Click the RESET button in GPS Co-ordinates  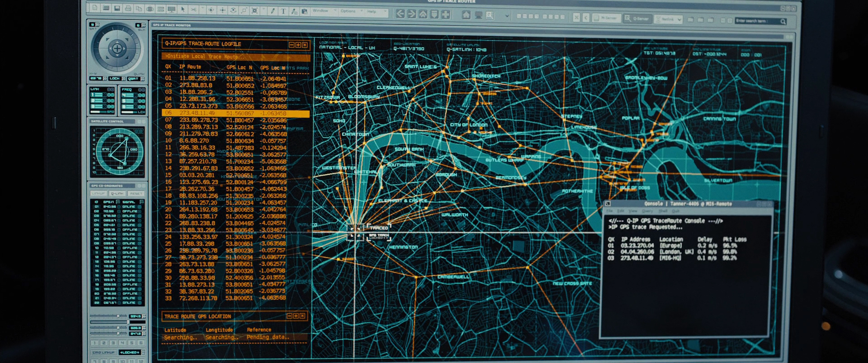pyautogui.click(x=136, y=194)
